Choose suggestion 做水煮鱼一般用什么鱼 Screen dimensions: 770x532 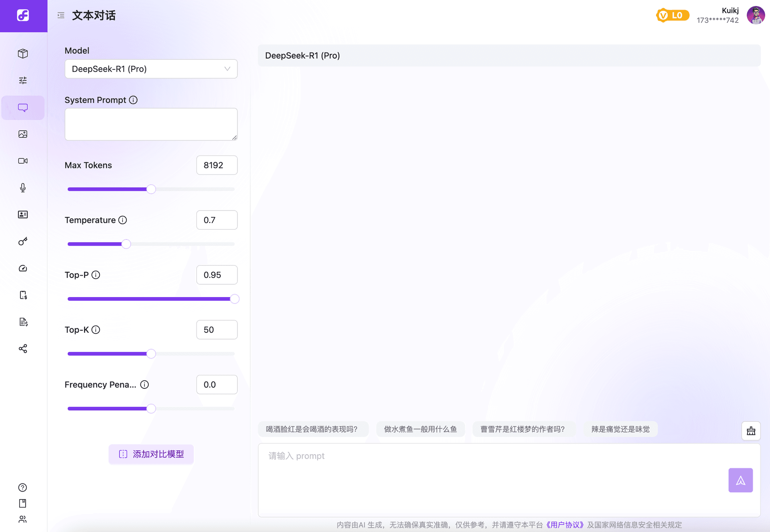(x=420, y=429)
